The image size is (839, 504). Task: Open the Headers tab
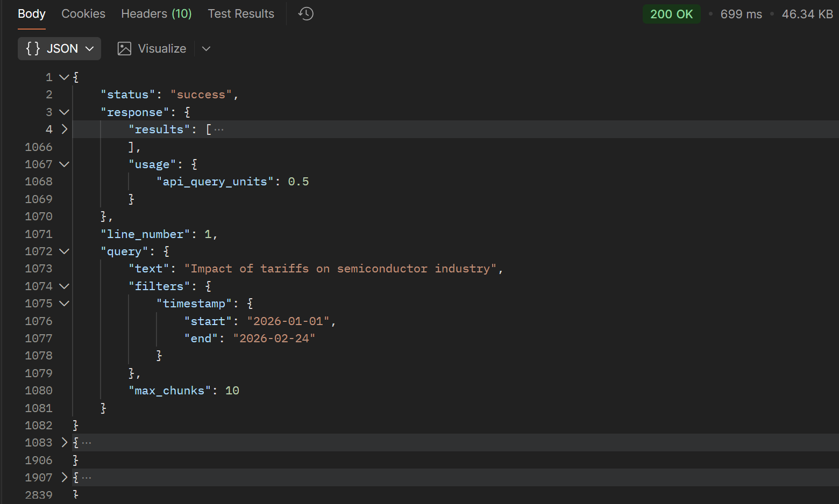coord(156,13)
